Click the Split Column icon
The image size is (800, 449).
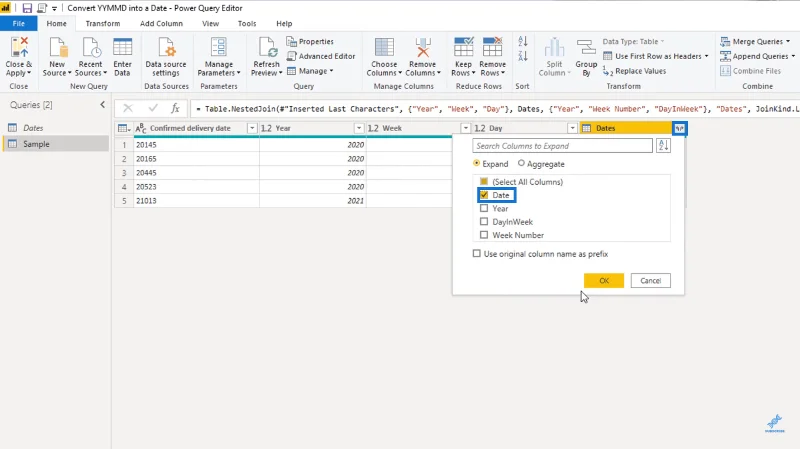[x=554, y=47]
